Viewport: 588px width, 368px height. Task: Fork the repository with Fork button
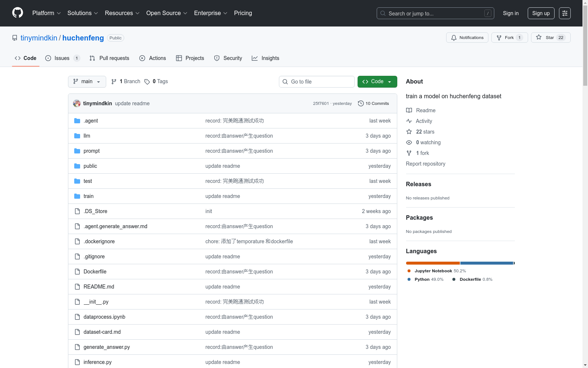[x=509, y=38]
